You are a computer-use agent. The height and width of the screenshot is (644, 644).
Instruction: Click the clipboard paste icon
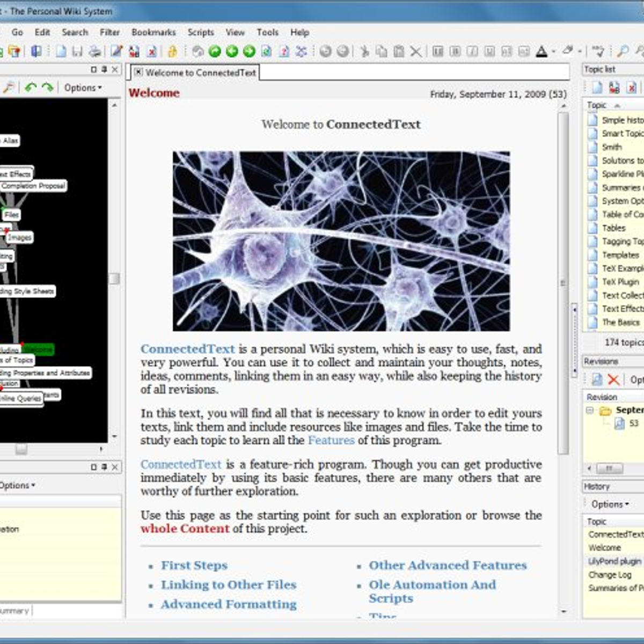tap(399, 51)
